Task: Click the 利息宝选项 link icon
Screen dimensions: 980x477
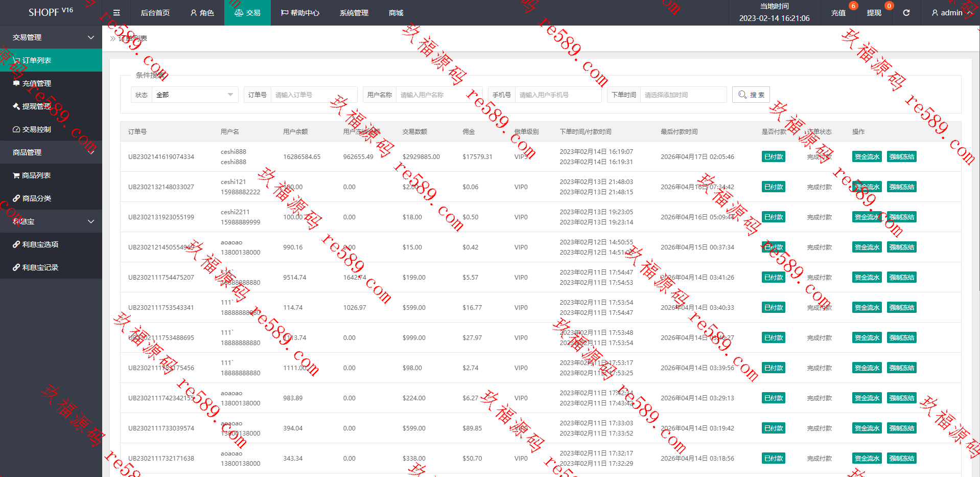Action: click(16, 244)
